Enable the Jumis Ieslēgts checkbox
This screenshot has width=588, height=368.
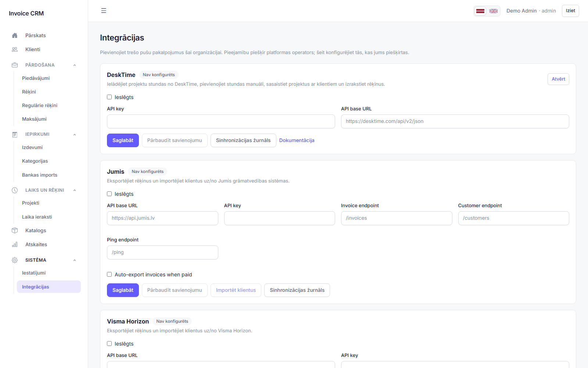tap(109, 194)
